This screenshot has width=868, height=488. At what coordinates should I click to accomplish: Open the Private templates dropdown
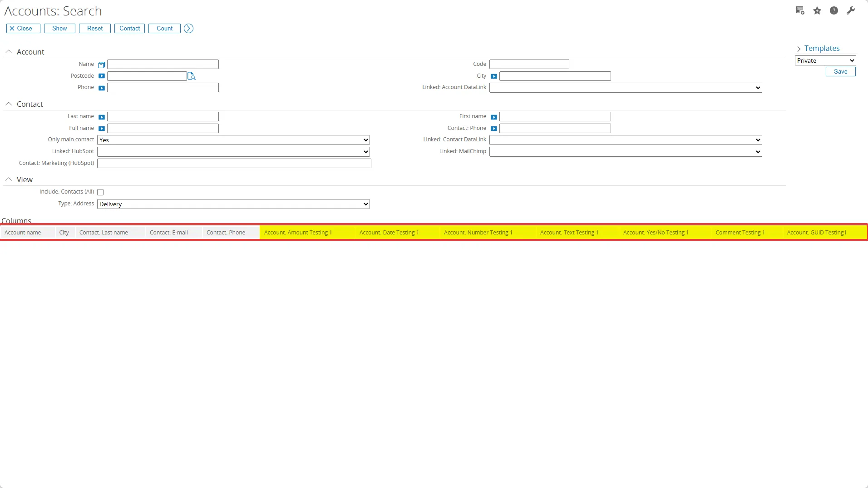pyautogui.click(x=825, y=61)
